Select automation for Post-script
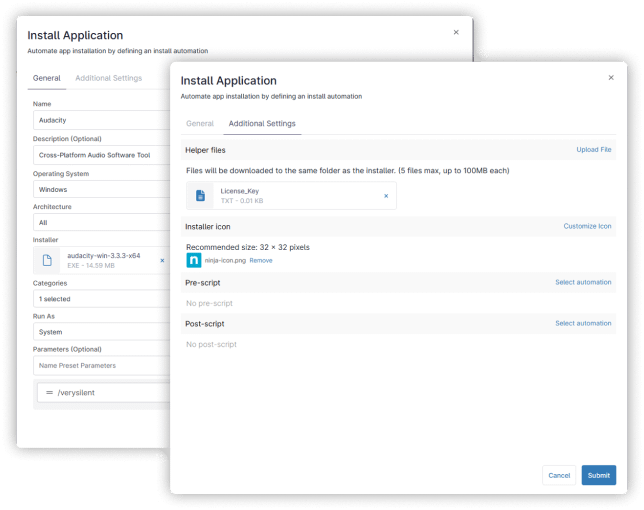Image resolution: width=644 pixels, height=510 pixels. point(583,323)
